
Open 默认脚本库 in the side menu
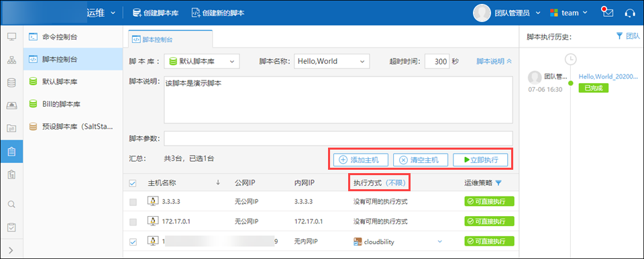[x=74, y=82]
